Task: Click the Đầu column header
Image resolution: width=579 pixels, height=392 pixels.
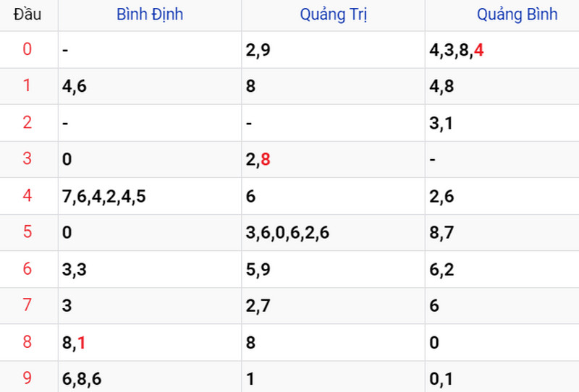Action: click(x=28, y=14)
